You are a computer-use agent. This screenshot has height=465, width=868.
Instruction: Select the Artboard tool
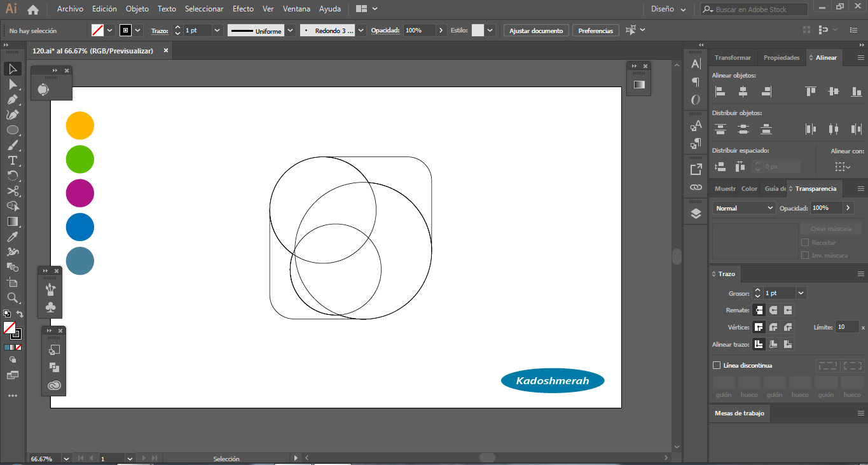(12, 282)
